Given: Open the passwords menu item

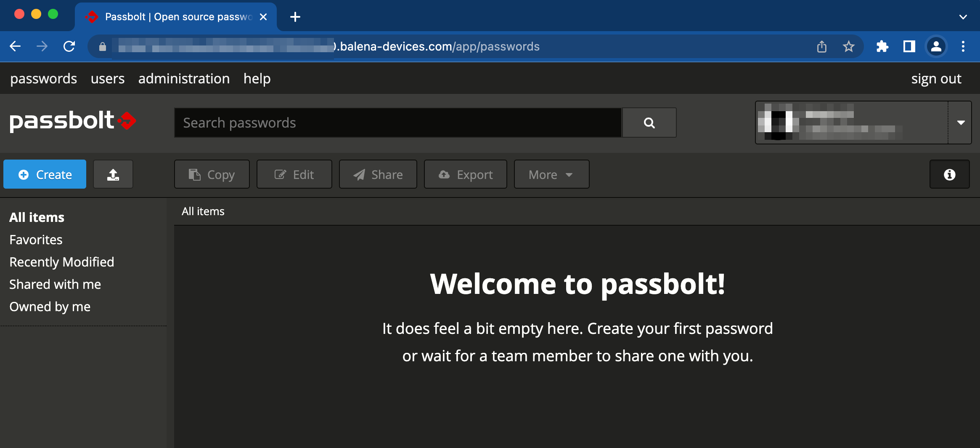Looking at the screenshot, I should click(43, 79).
